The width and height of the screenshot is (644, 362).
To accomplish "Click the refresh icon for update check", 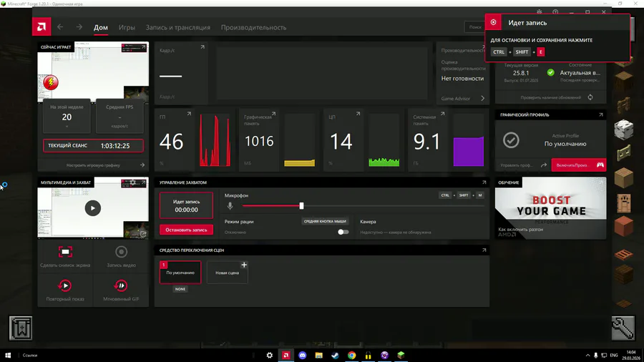I will [x=590, y=97].
